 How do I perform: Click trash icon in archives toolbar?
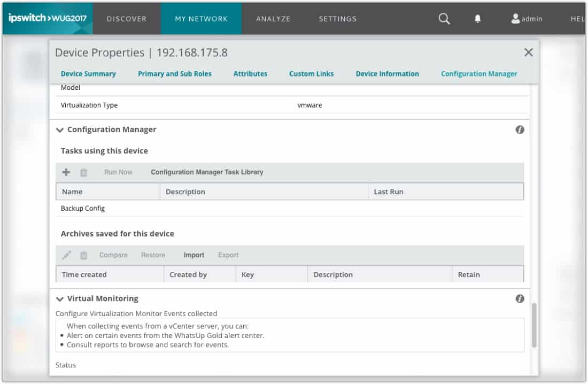(x=83, y=255)
